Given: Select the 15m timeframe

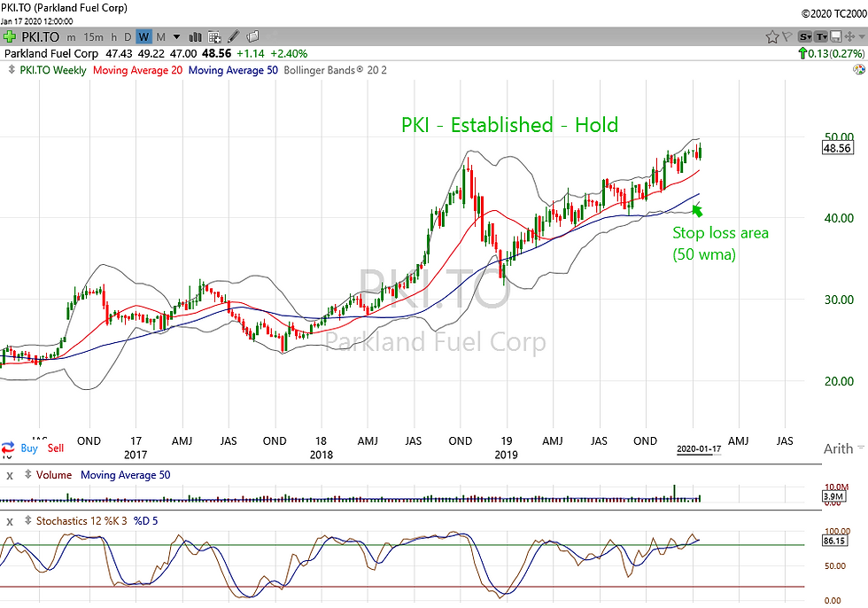Looking at the screenshot, I should point(94,37).
